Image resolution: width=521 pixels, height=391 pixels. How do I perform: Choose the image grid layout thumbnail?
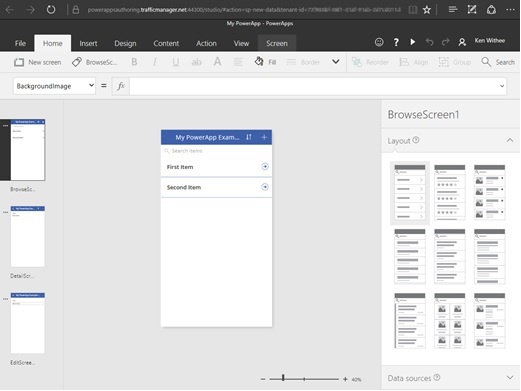pyautogui.click(x=450, y=321)
